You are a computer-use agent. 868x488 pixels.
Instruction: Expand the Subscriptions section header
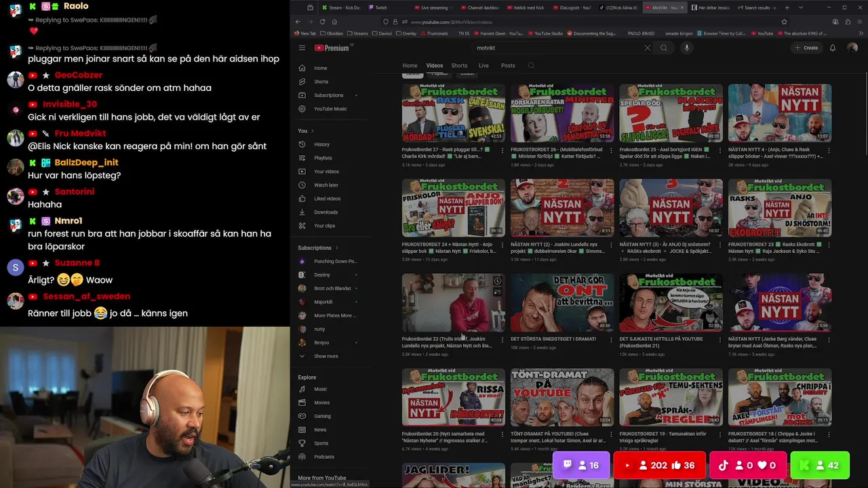coord(319,248)
